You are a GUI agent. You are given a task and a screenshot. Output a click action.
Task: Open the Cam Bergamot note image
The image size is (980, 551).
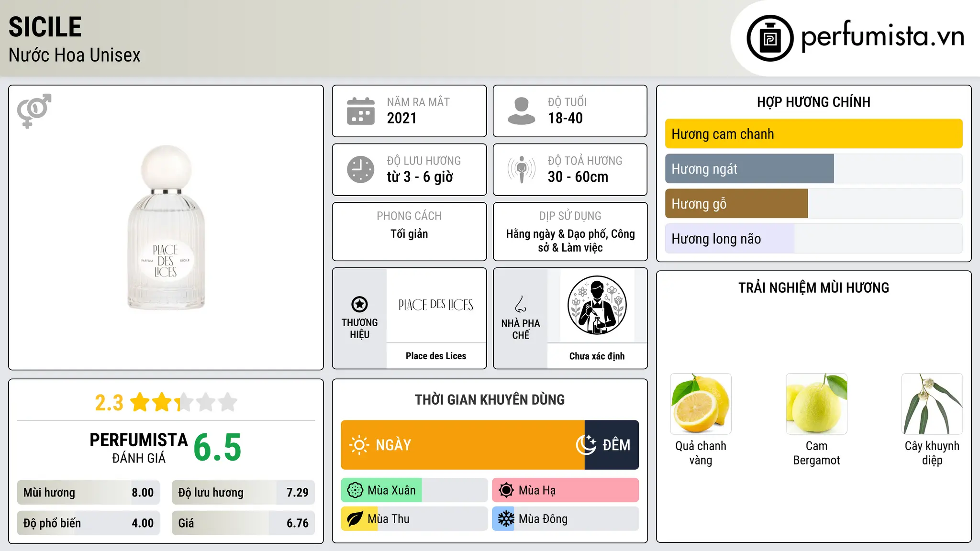coord(816,404)
